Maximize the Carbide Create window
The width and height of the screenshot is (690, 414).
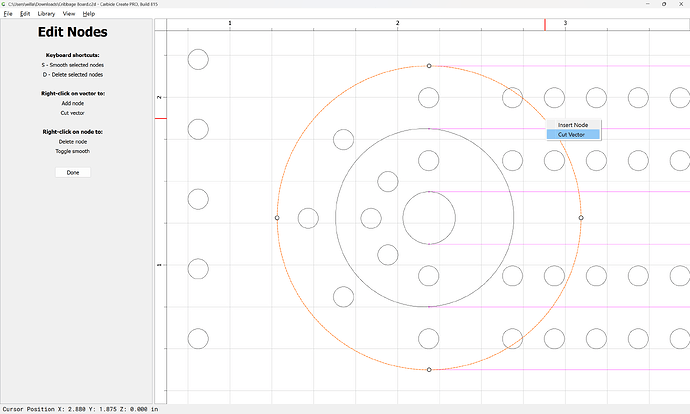(x=664, y=4)
